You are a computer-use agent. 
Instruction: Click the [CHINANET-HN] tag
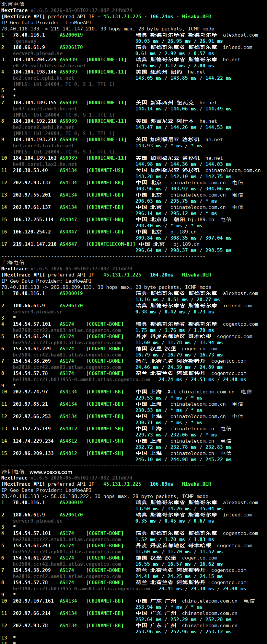tap(105, 220)
